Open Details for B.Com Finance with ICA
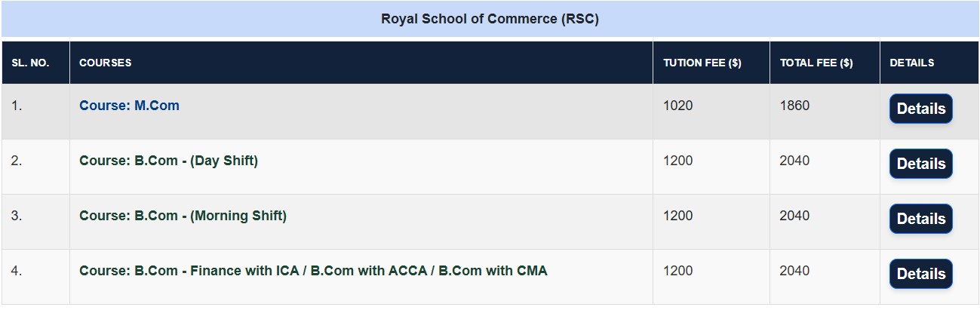Image resolution: width=980 pixels, height=310 pixels. (920, 274)
